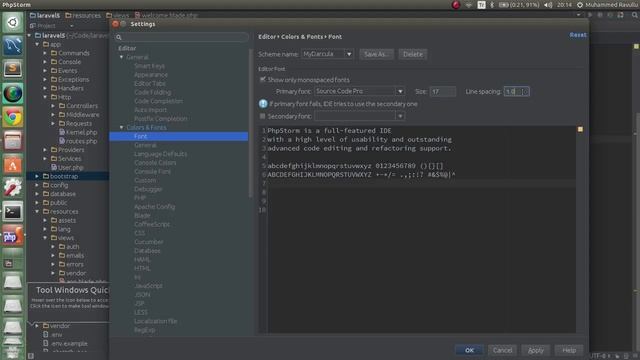Click the Save As button
The height and width of the screenshot is (360, 640).
point(376,54)
